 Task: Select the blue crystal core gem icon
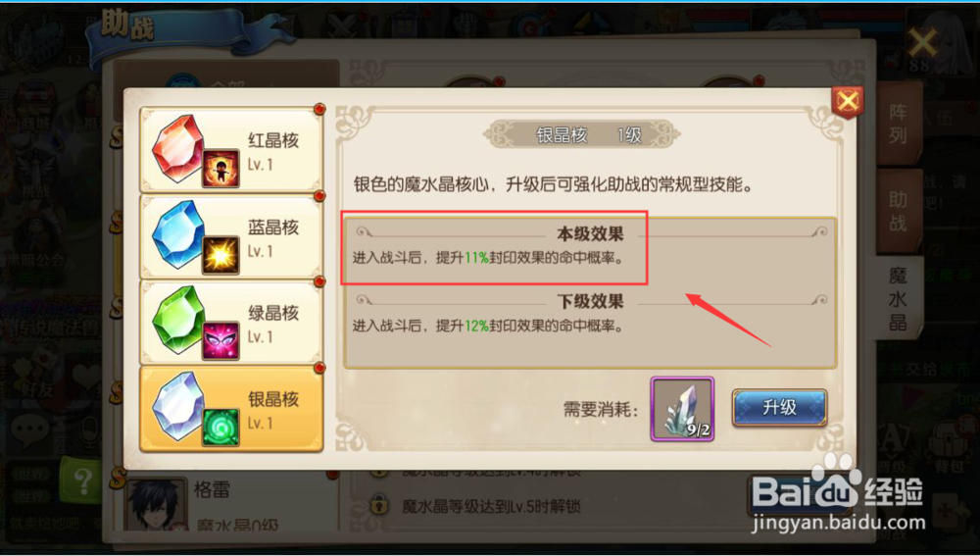pos(178,234)
